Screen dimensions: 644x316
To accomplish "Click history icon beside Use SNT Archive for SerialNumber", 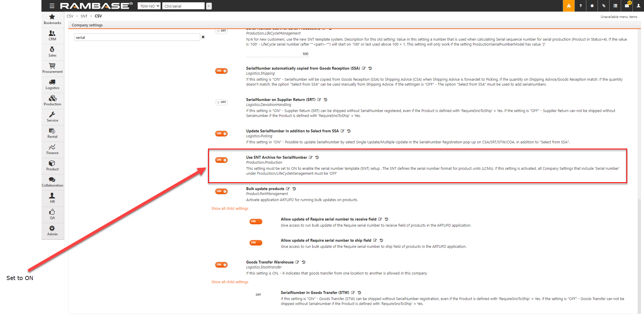I will pyautogui.click(x=317, y=158).
